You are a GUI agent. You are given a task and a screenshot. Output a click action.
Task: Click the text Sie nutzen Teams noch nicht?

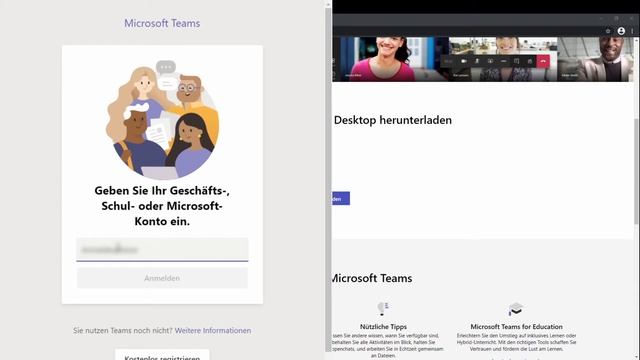[x=123, y=331]
